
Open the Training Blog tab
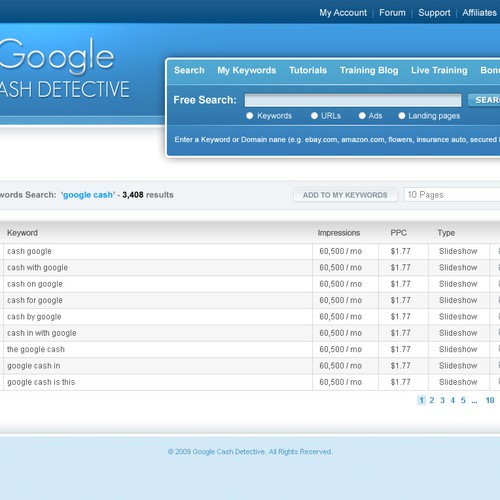tap(369, 70)
